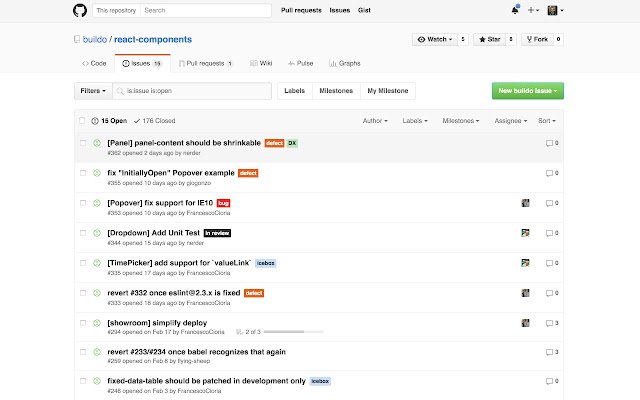
Task: Check the box for panel-content shrinkable issue
Action: pyautogui.click(x=83, y=143)
